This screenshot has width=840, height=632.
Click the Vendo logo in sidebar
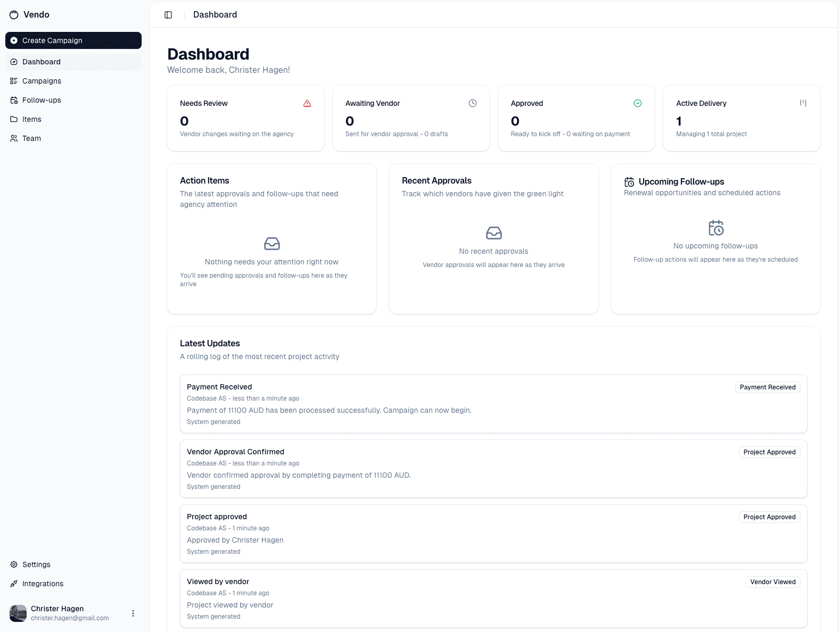(x=14, y=15)
